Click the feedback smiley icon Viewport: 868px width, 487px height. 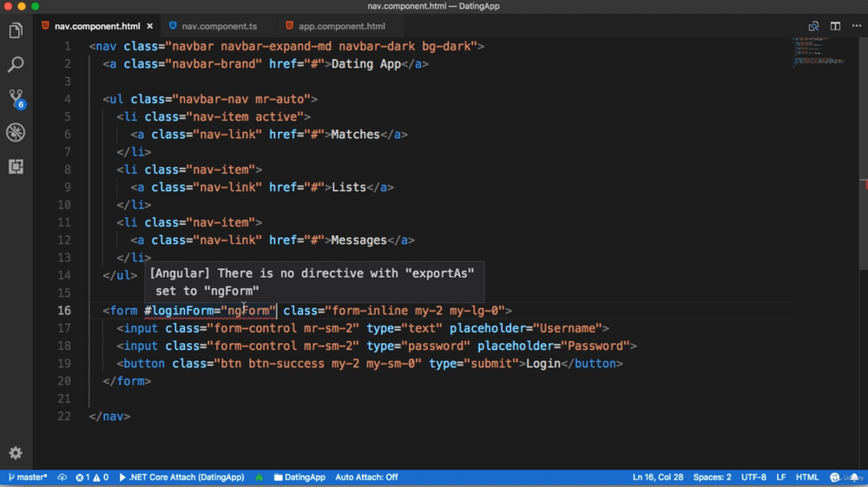[x=835, y=477]
